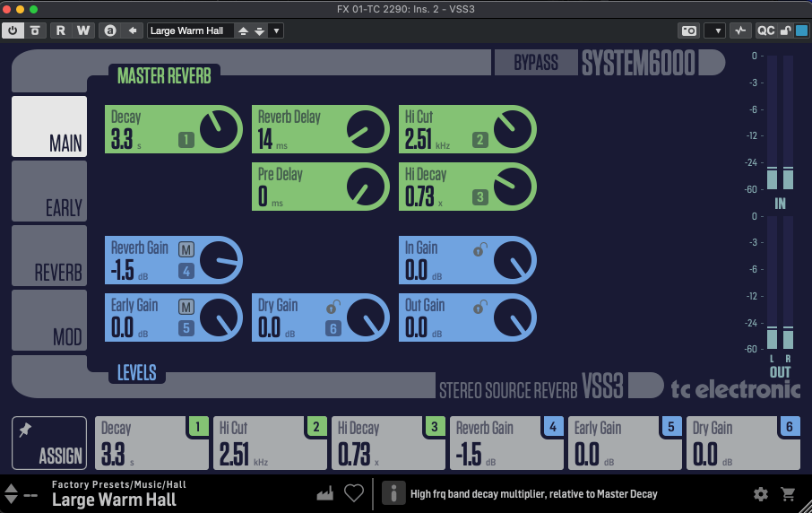
Task: Open the Large Warm Hall preset dropdown
Action: [x=190, y=30]
